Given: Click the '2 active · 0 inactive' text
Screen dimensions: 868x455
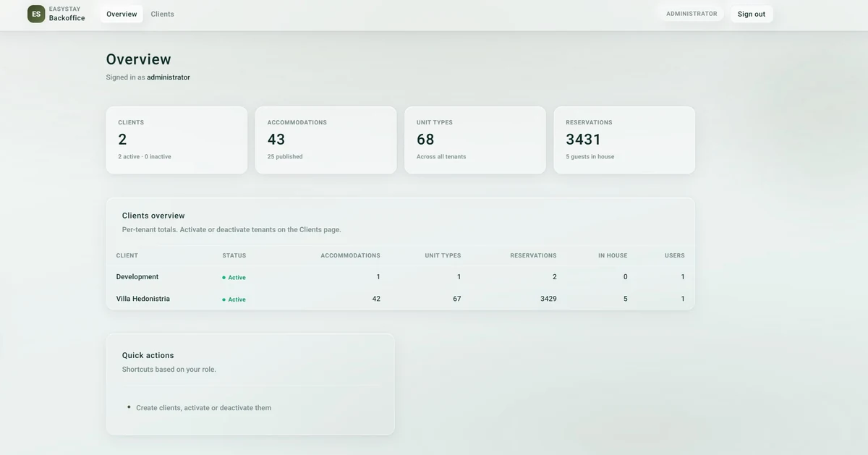Looking at the screenshot, I should pyautogui.click(x=145, y=157).
